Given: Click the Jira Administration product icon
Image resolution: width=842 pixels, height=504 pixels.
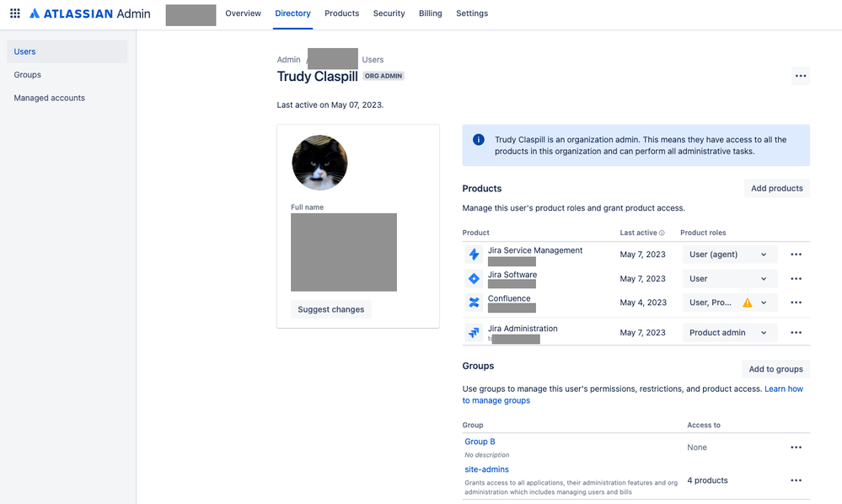Looking at the screenshot, I should [474, 333].
